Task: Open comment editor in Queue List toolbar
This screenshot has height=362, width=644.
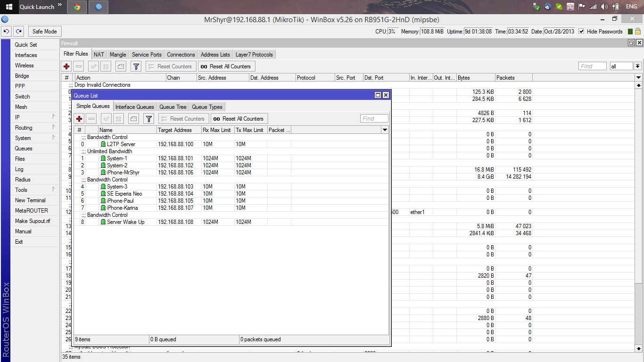Action: click(133, 119)
